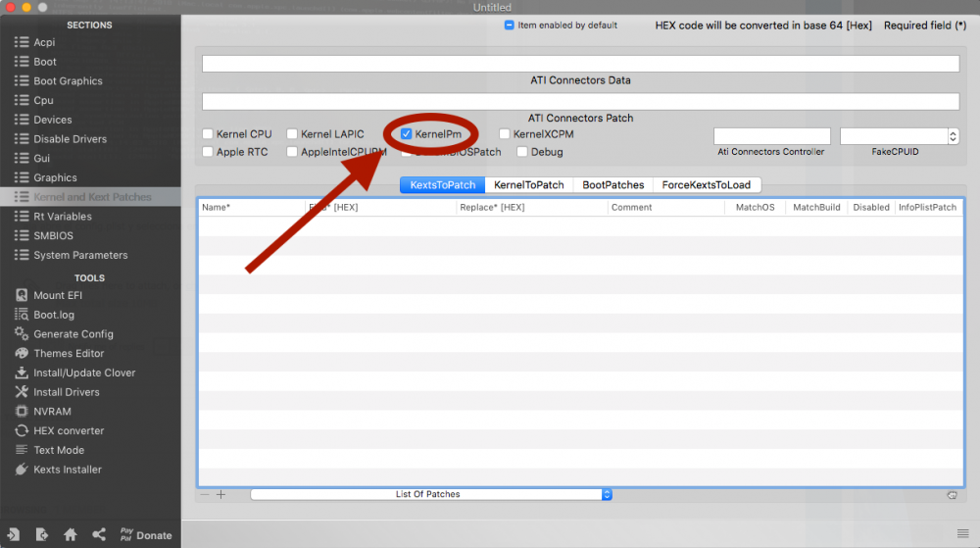This screenshot has width=980, height=548.
Task: Open the Kexts Installer icon
Action: click(22, 470)
